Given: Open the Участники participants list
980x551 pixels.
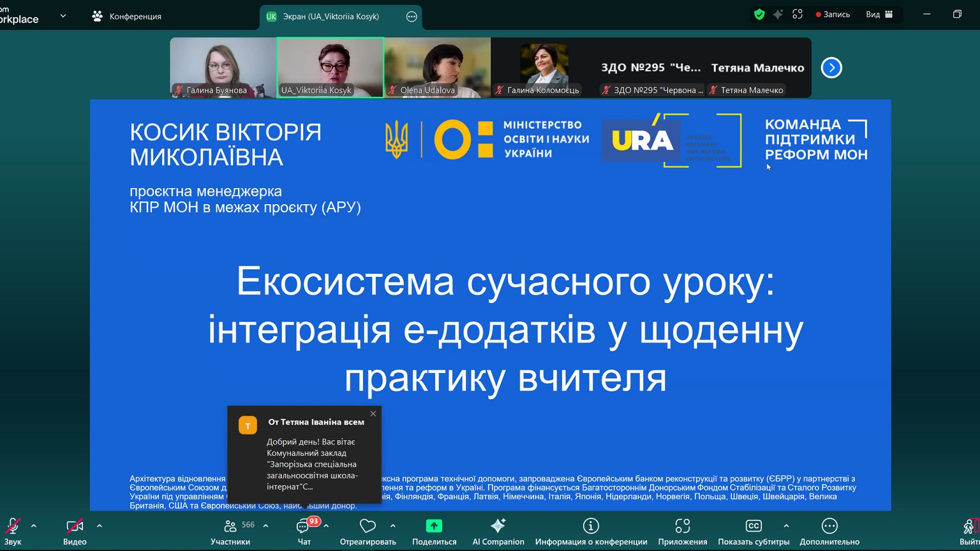Looking at the screenshot, I should click(x=230, y=527).
